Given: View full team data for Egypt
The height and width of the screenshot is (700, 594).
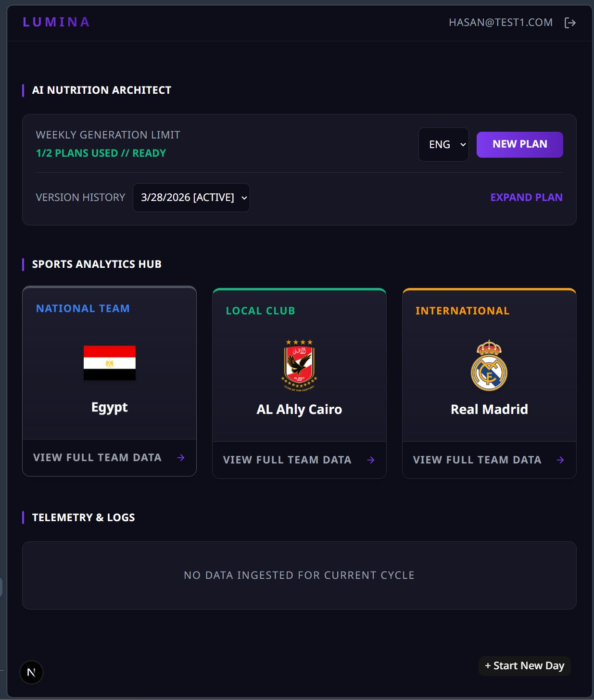Looking at the screenshot, I should 97,458.
